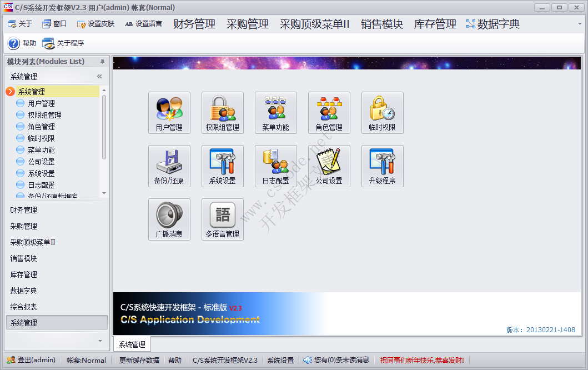The image size is (588, 370).
Task: Open the 多语言管理 icon
Action: click(x=223, y=219)
